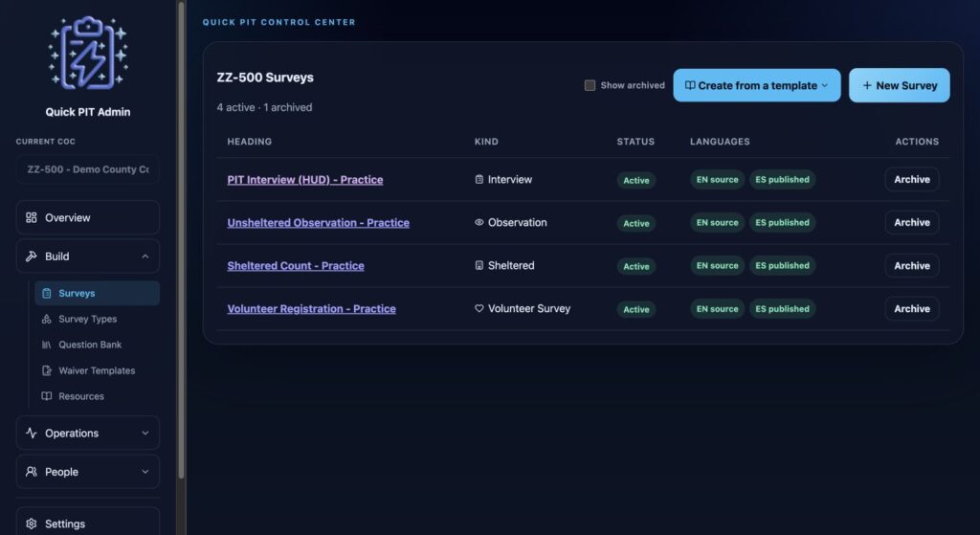Click EN source badge in PIT Interview row
Screen dimensions: 980x535
coord(717,179)
